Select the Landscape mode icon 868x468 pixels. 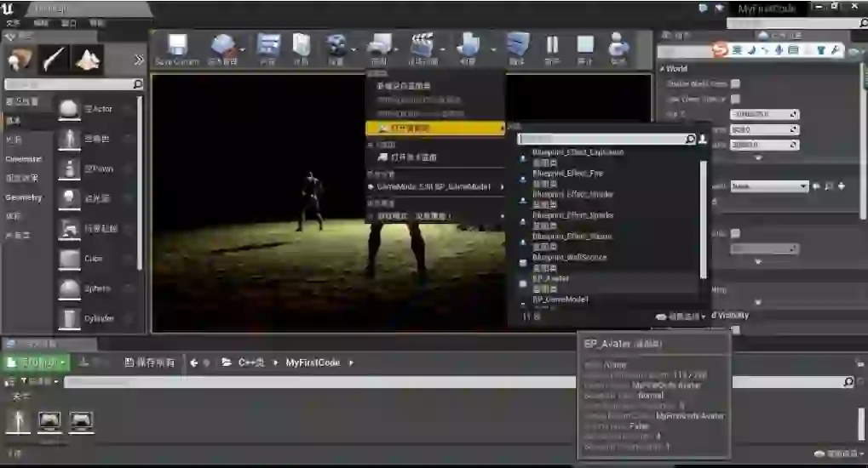[x=88, y=60]
